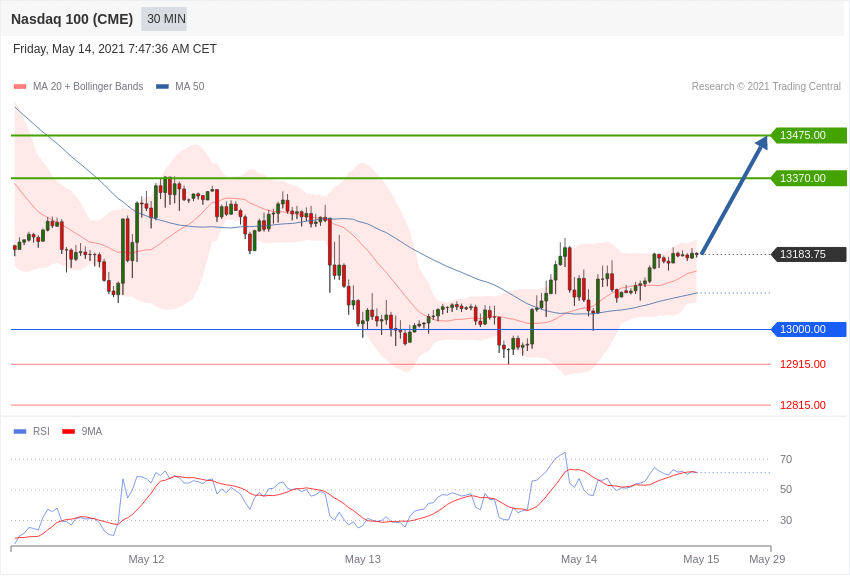Click the RSI legend color swatch
Viewport: 850px width, 576px height.
pos(20,431)
